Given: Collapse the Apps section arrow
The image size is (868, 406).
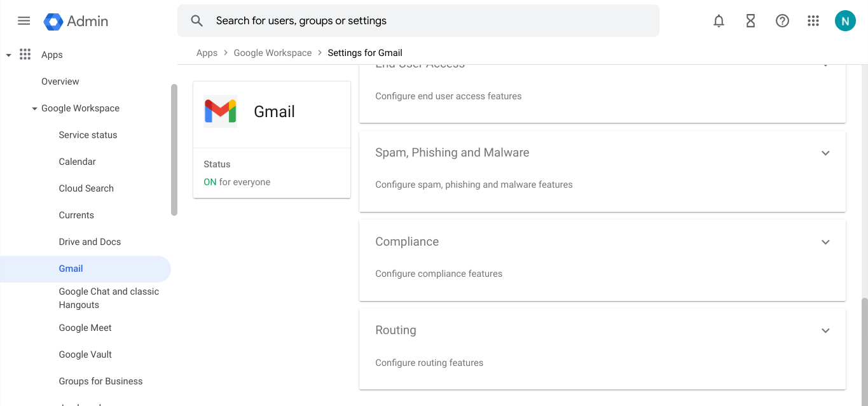Looking at the screenshot, I should click(8, 55).
